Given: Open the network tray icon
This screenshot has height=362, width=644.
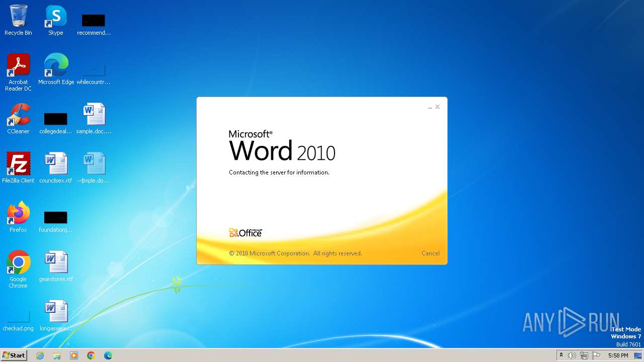Looking at the screenshot, I should click(584, 355).
